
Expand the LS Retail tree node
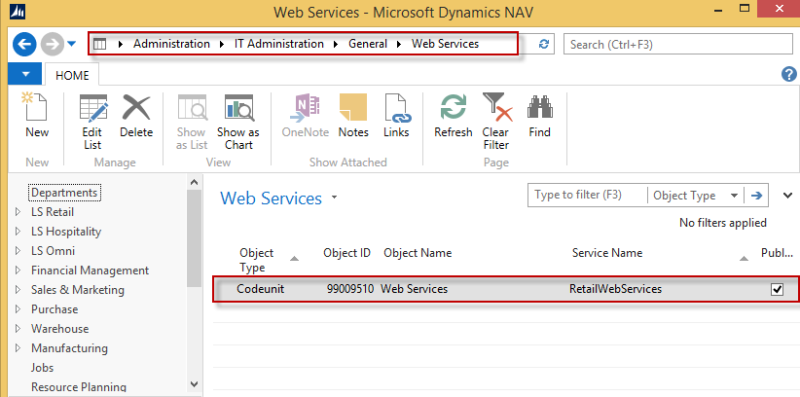[18, 212]
